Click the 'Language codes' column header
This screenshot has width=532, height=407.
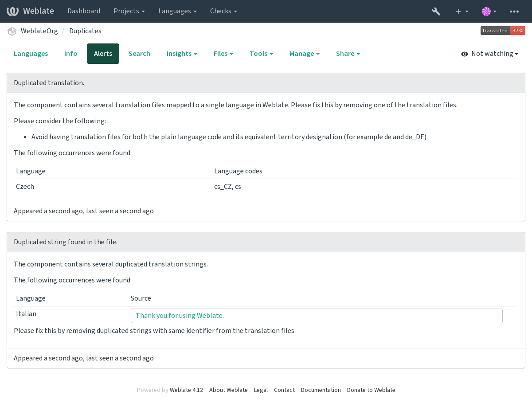[x=238, y=171]
